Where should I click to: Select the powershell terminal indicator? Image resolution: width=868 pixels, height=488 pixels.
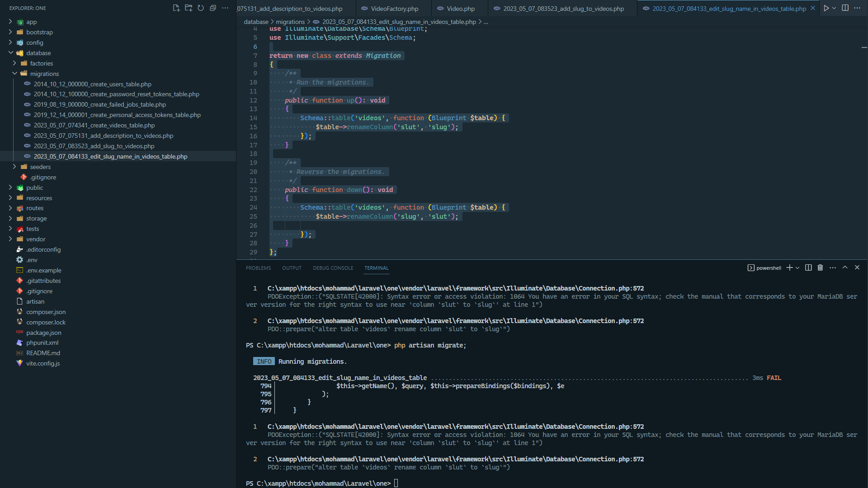coord(764,268)
